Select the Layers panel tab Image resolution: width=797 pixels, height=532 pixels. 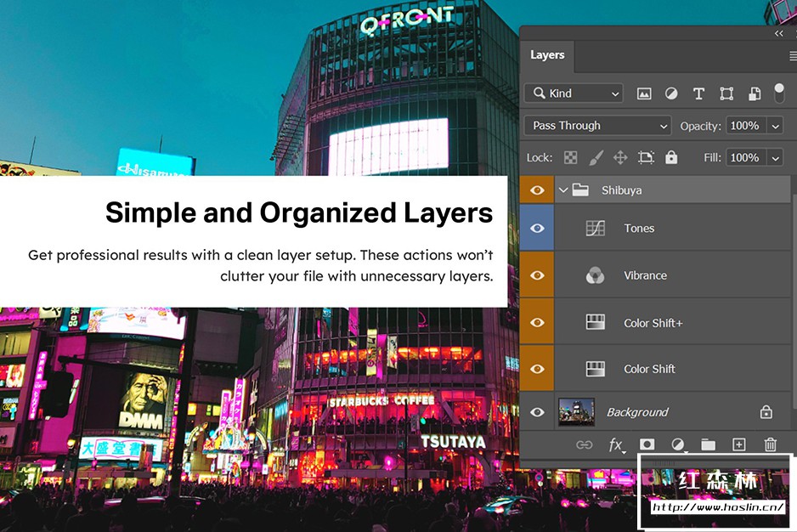click(x=547, y=55)
